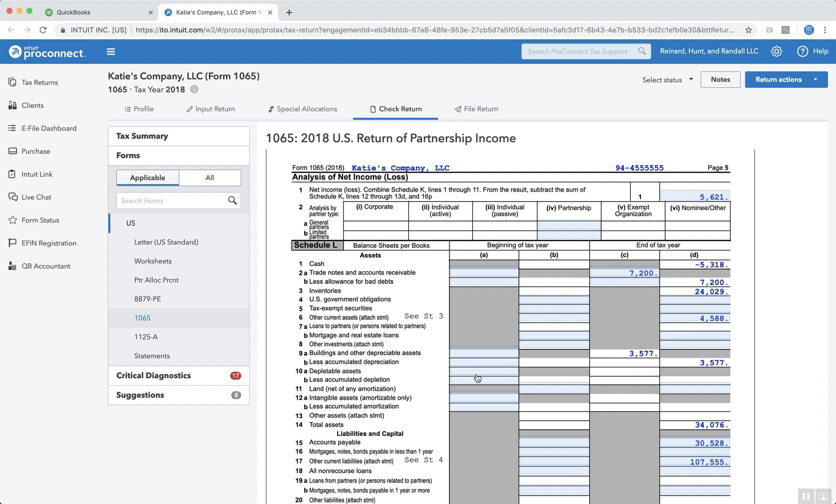Open QB Accountant in sidebar
836x504 pixels.
(45, 266)
